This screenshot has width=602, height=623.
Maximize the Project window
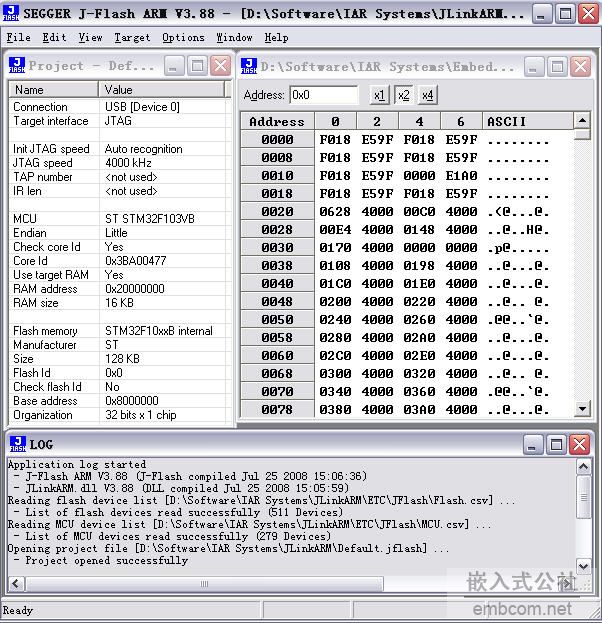pyautogui.click(x=197, y=66)
